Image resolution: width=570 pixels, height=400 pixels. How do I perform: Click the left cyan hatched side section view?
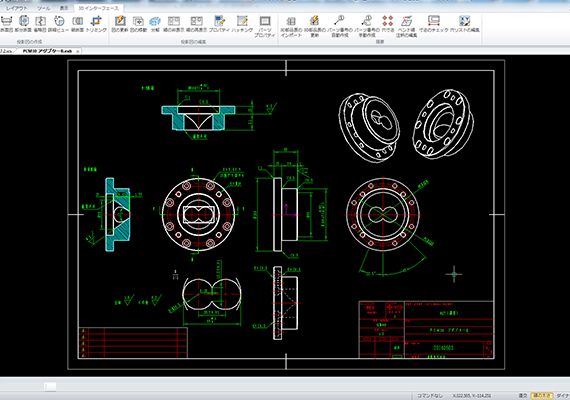point(117,215)
